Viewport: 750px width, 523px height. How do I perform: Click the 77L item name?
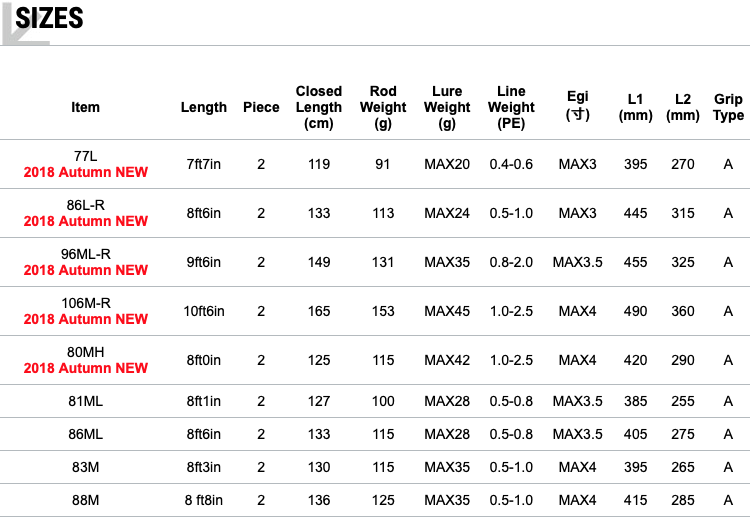(86, 156)
